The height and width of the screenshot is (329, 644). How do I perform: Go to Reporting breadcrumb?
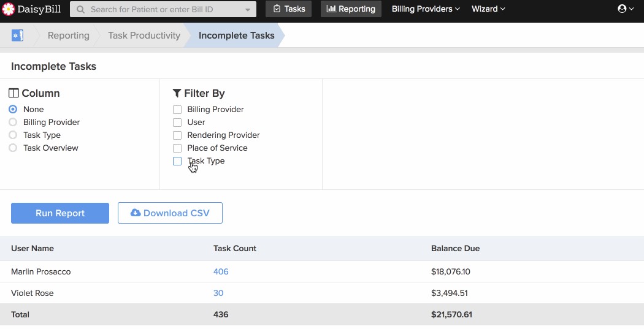point(69,36)
